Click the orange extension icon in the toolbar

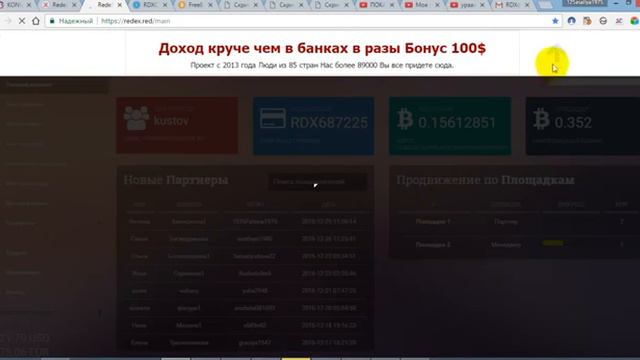pos(587,20)
